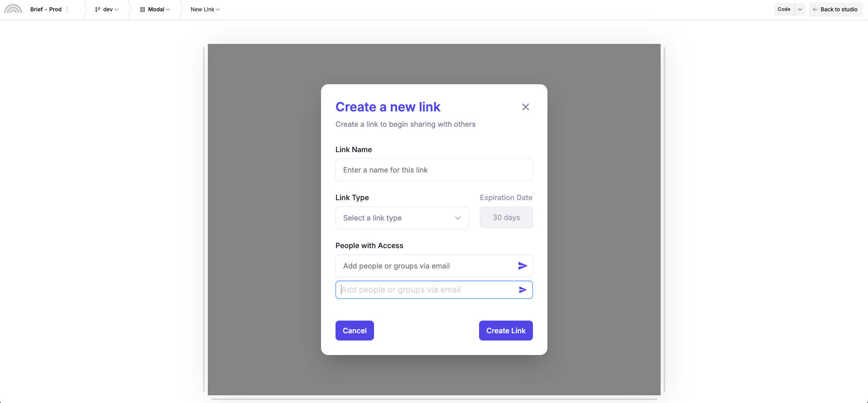Click the back arrow next to Back to studio
Screen dimensions: 868x403
click(815, 10)
